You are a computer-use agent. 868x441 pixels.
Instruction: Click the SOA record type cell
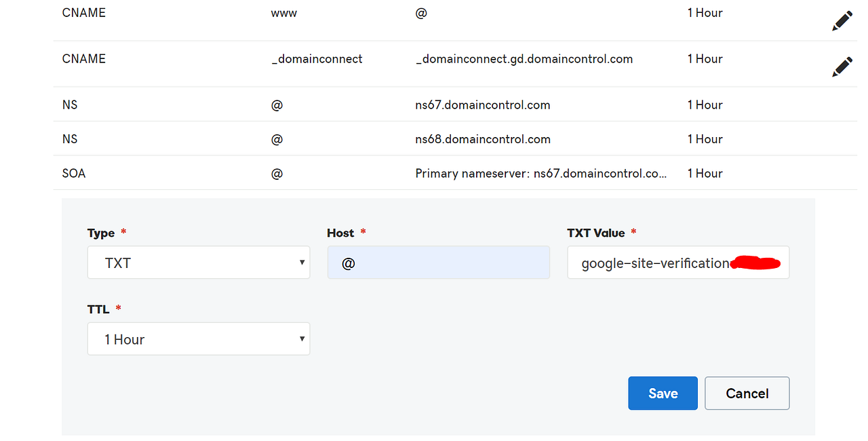(74, 174)
